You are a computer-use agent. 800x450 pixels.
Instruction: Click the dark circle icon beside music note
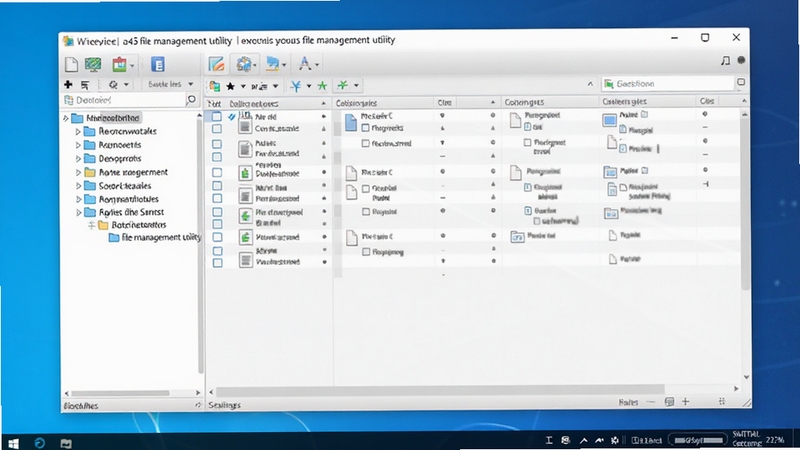point(741,60)
